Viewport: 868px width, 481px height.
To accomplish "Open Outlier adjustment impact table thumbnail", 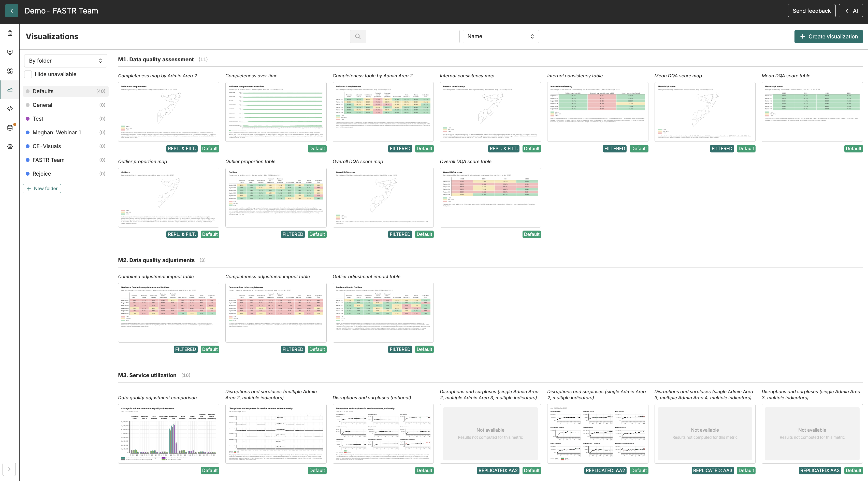I will coord(383,313).
